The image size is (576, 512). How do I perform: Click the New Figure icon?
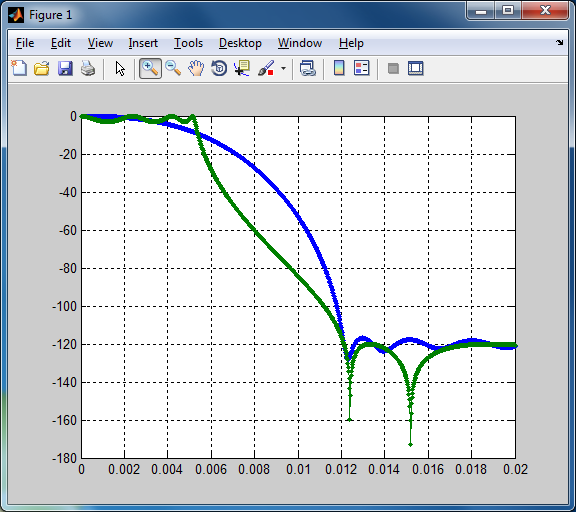19,68
